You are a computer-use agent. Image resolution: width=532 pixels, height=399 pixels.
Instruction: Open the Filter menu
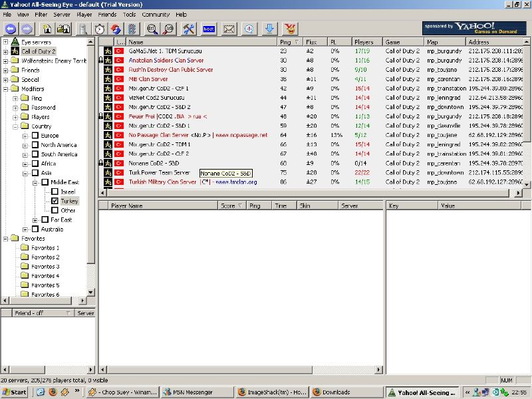(x=41, y=15)
